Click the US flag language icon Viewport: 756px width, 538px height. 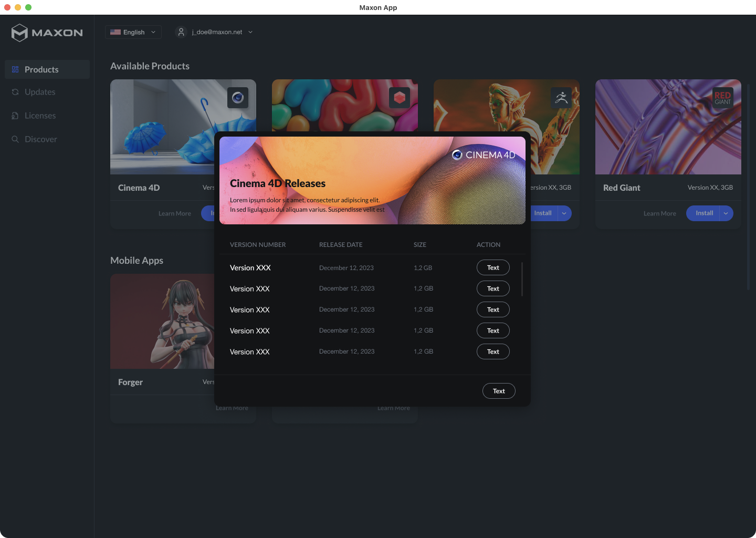(115, 32)
